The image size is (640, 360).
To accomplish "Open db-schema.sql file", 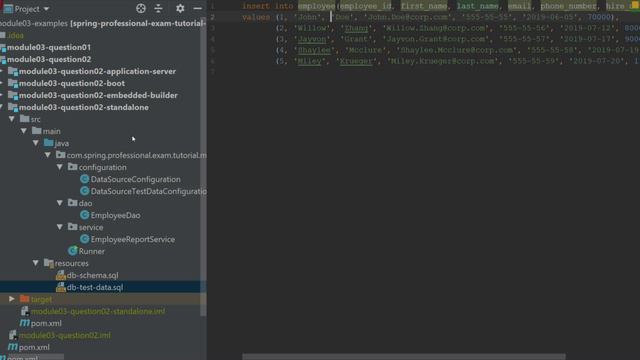I will (93, 276).
